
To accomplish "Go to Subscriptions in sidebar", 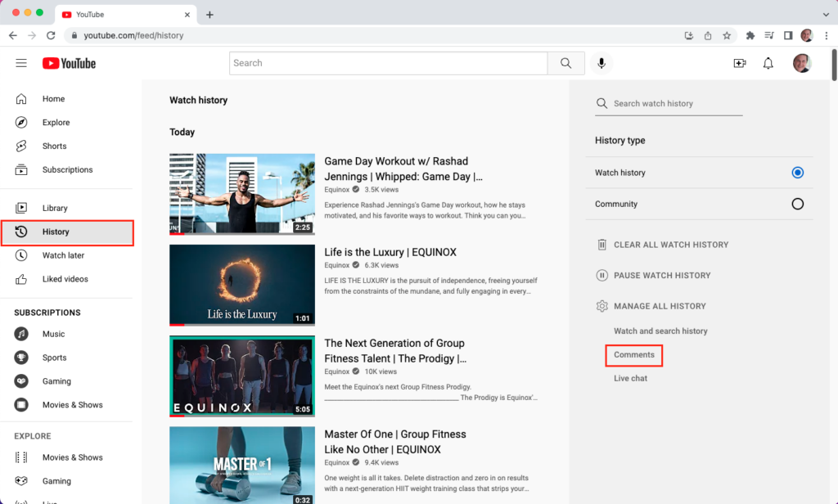I will [67, 170].
